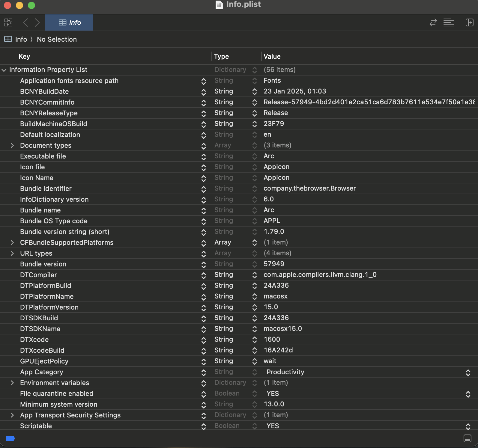Select Bundle OS Type code key
Viewport: 478px width, 448px height.
(x=54, y=221)
